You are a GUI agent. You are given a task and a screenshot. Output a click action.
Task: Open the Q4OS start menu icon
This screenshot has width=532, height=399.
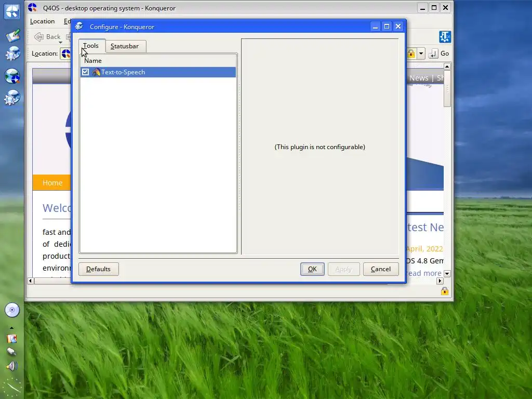(x=12, y=11)
